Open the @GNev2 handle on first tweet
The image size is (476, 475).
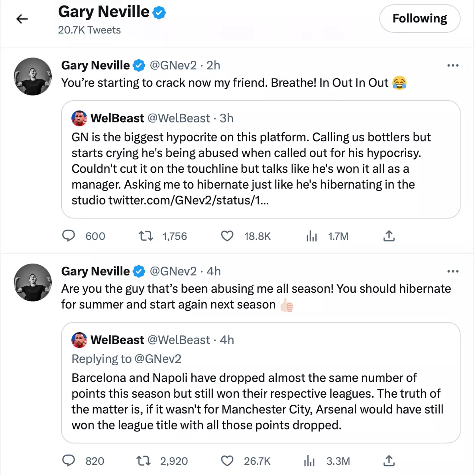[x=173, y=65]
